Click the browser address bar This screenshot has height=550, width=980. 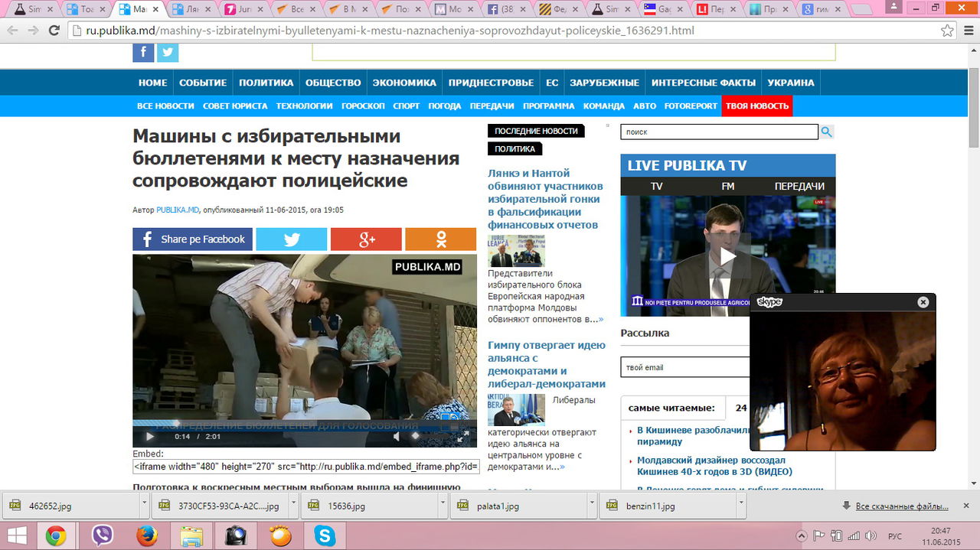click(505, 31)
